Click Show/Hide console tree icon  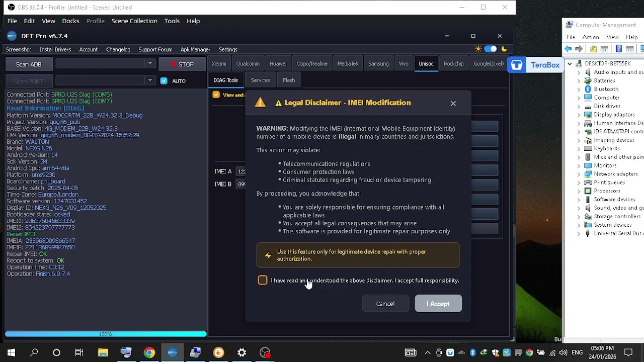pos(605,49)
